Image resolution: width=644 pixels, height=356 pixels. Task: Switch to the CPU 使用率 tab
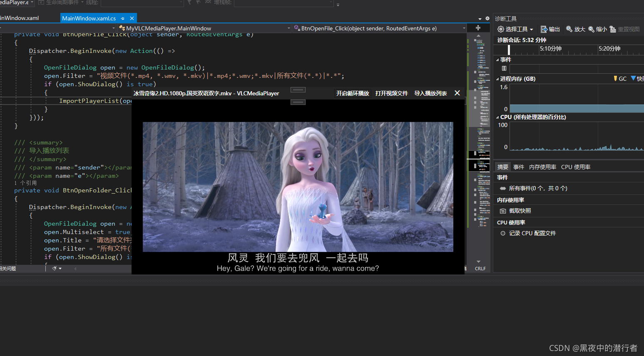[x=576, y=167]
